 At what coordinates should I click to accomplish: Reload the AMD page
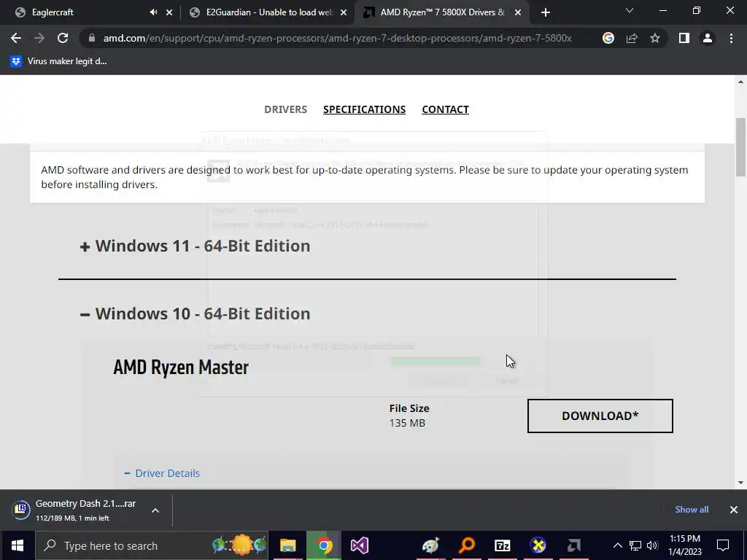pyautogui.click(x=63, y=38)
